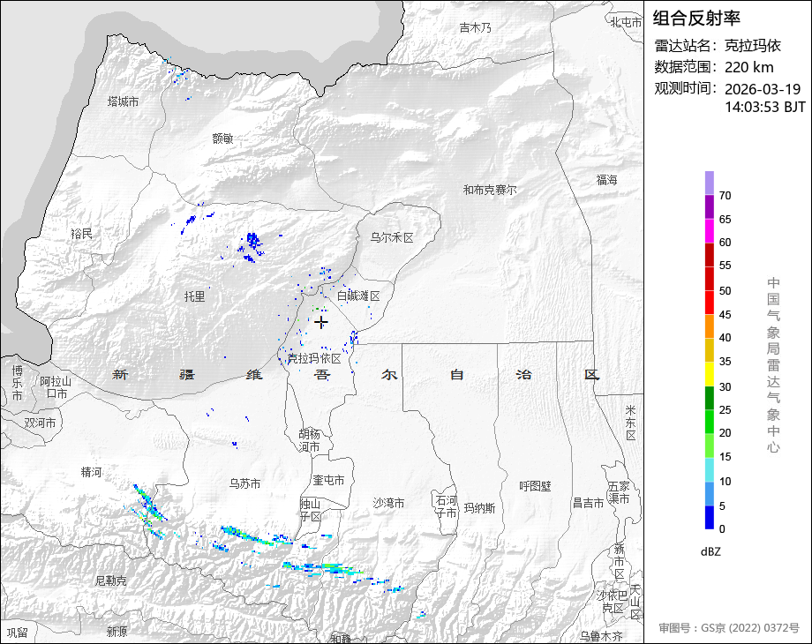The height and width of the screenshot is (644, 812).
Task: Click the 尼勒克 map label
Action: click(x=111, y=580)
